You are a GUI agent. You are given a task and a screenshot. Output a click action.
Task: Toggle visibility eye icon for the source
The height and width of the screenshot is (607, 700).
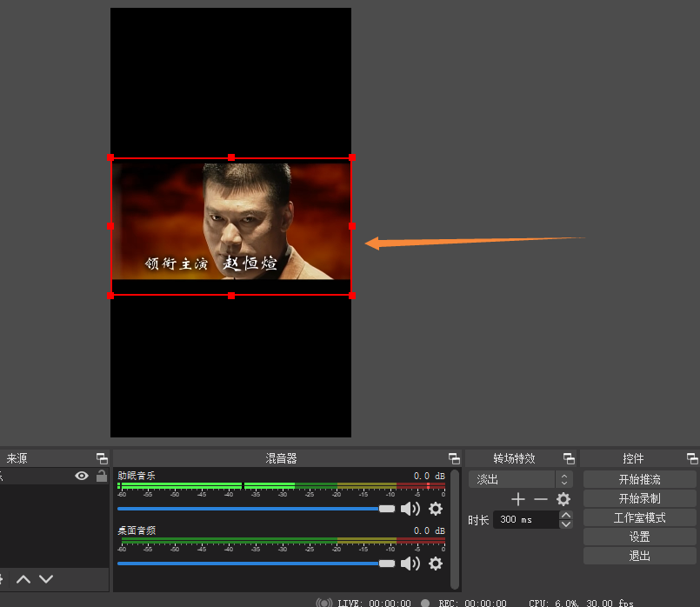(82, 476)
